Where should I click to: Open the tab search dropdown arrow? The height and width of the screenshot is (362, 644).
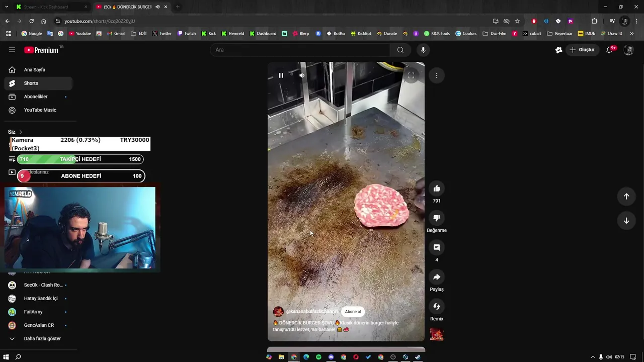[7, 7]
